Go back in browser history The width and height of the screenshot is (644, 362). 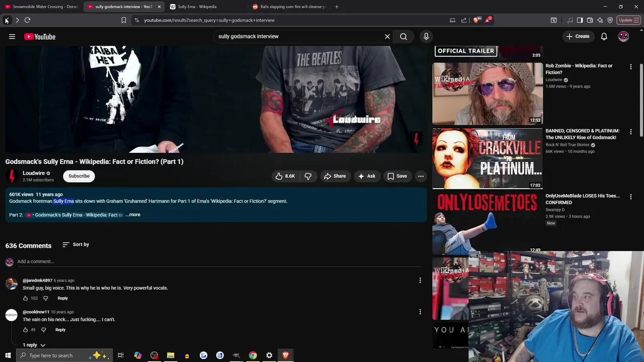[7, 20]
